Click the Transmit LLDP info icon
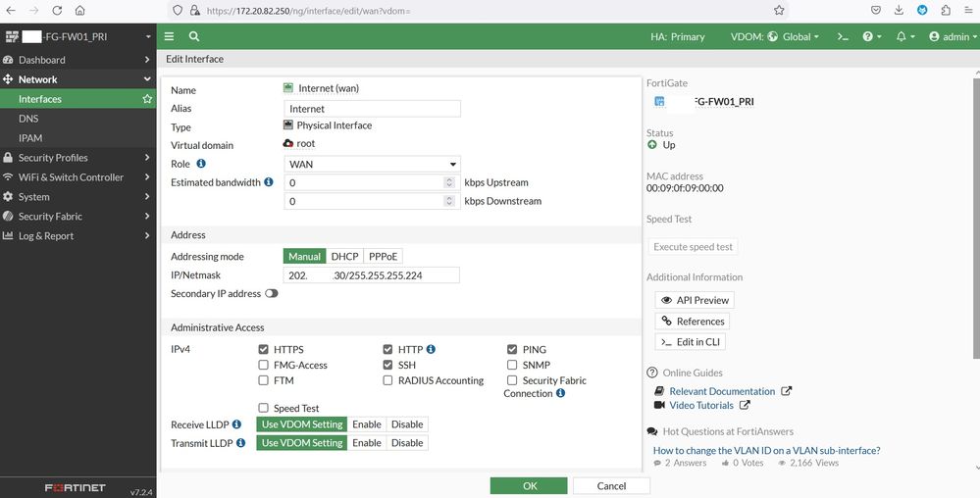Image resolution: width=980 pixels, height=498 pixels. pyautogui.click(x=240, y=442)
